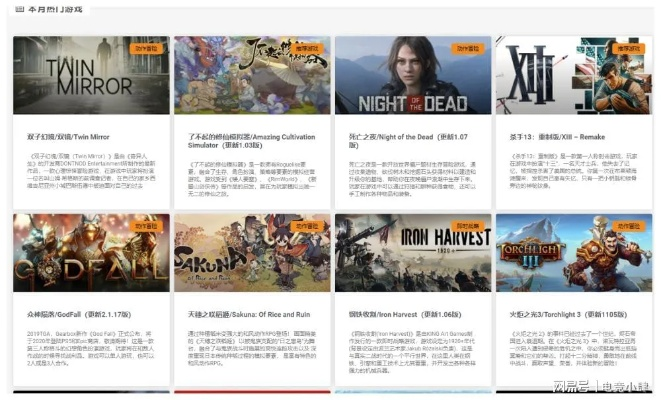The image size is (661, 400).
Task: Open the Twin Mirror cover image
Action: coord(88,78)
